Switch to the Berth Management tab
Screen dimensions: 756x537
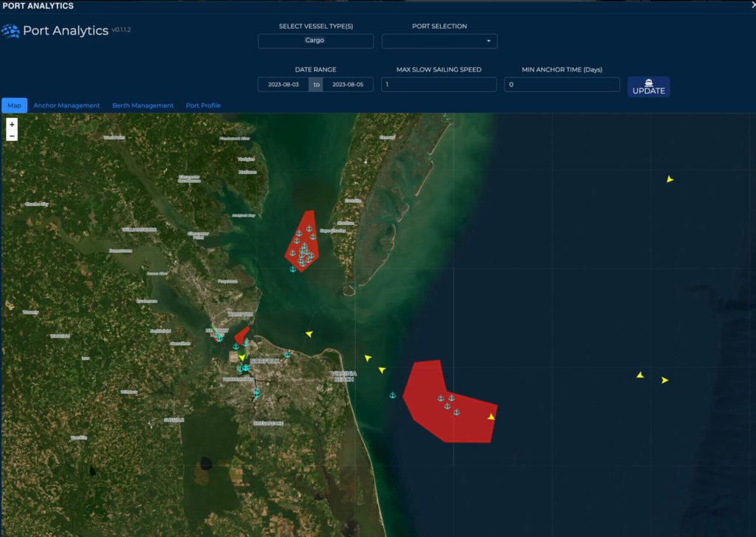pyautogui.click(x=142, y=105)
